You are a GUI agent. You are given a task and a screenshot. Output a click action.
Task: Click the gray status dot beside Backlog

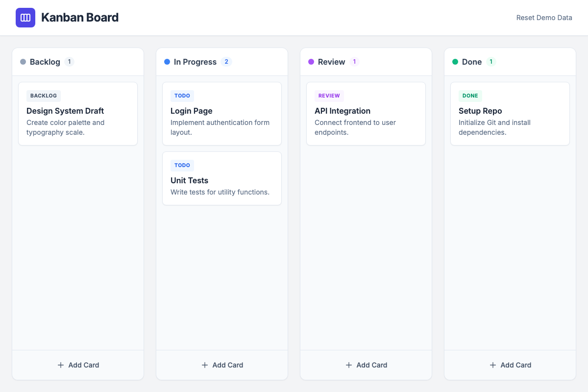pos(22,62)
